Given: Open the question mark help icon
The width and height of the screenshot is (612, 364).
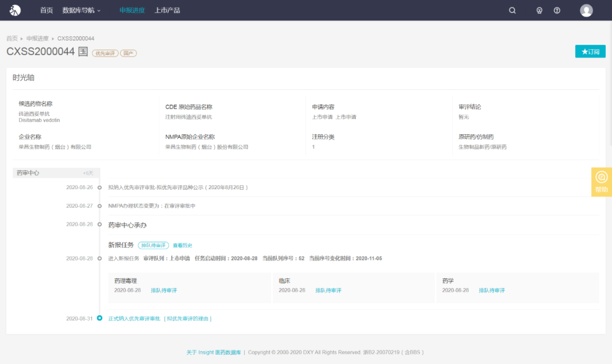Looking at the screenshot, I should [x=557, y=10].
